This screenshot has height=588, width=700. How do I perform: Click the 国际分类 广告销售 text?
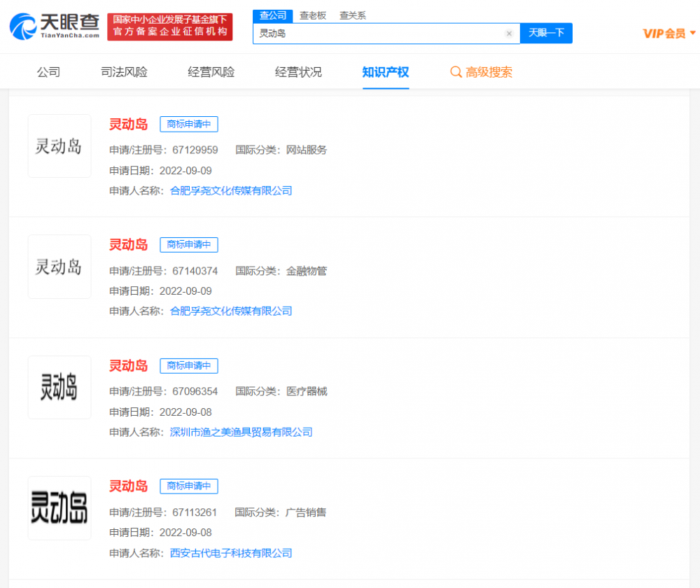pyautogui.click(x=281, y=512)
